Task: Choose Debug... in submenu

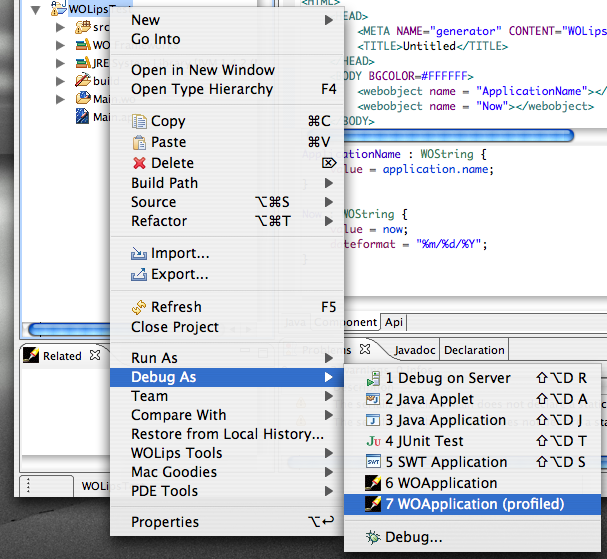Action: [x=472, y=537]
